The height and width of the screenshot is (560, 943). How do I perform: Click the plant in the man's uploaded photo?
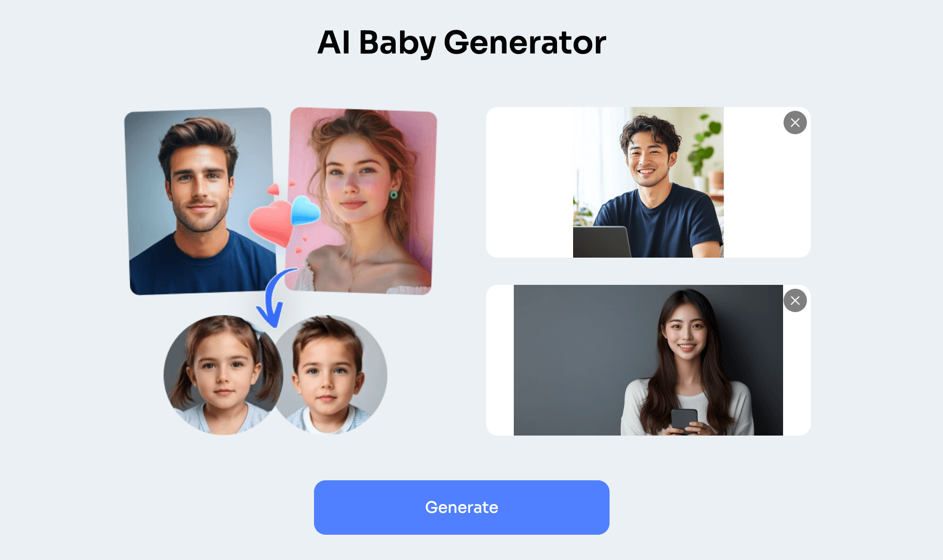[x=703, y=146]
